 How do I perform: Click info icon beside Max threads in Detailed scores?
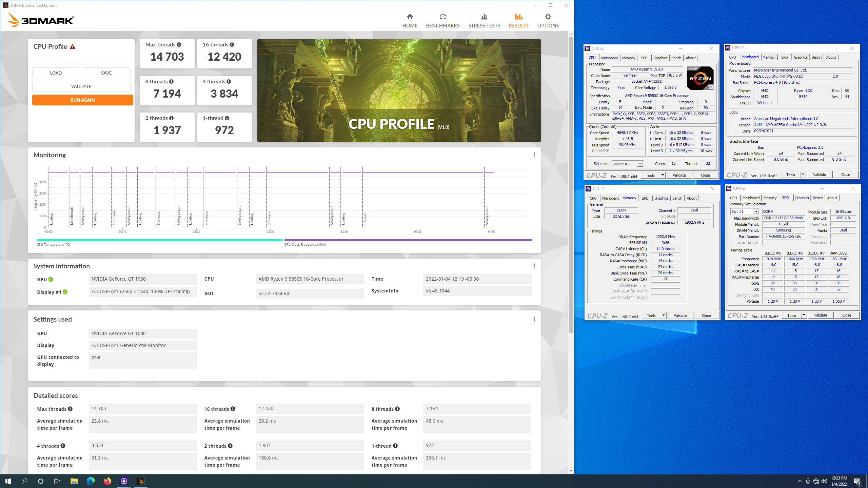[70, 409]
